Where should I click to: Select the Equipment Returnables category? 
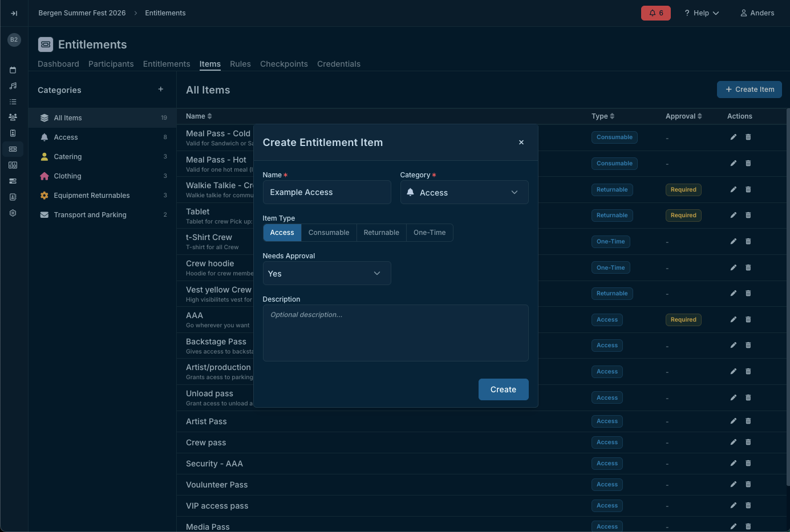click(103, 195)
